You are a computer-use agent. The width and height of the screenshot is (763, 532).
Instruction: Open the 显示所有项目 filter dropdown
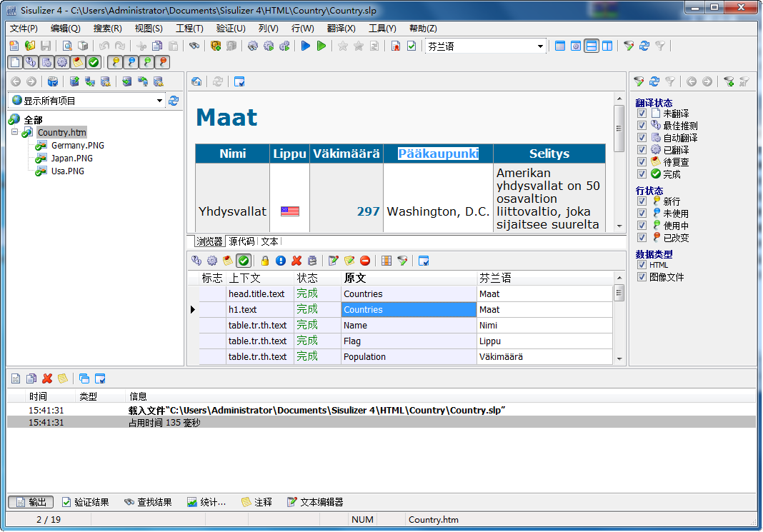[161, 101]
